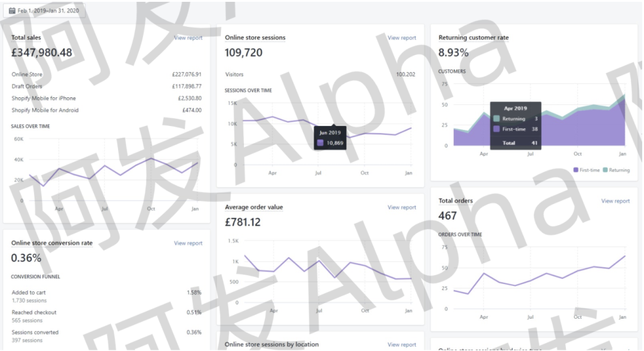Viewport: 644px width, 351px height.
Task: Click the calendar icon in the date picker
Action: coord(12,10)
